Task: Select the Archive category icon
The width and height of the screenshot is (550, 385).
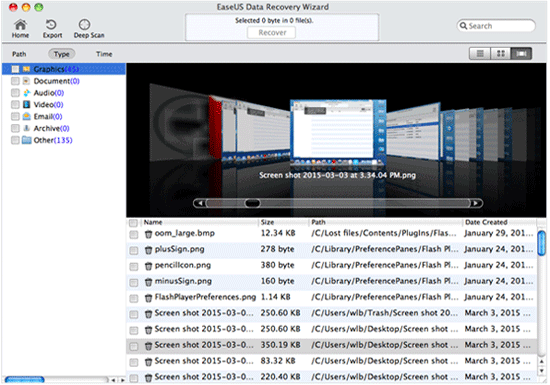Action: 26,128
